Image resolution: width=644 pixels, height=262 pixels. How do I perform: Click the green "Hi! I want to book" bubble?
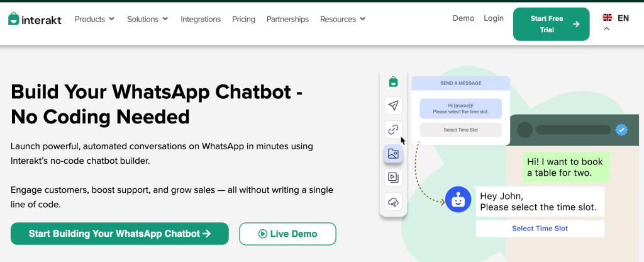tap(565, 167)
